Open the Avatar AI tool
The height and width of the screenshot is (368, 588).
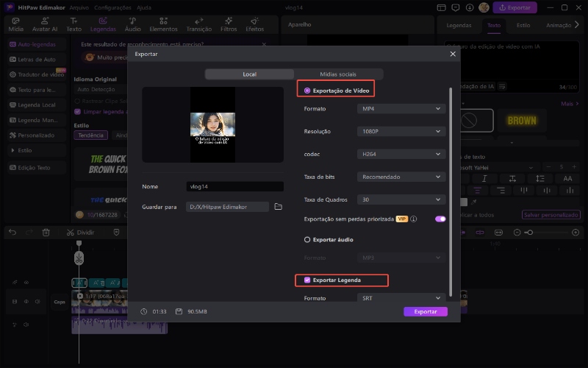pyautogui.click(x=43, y=25)
